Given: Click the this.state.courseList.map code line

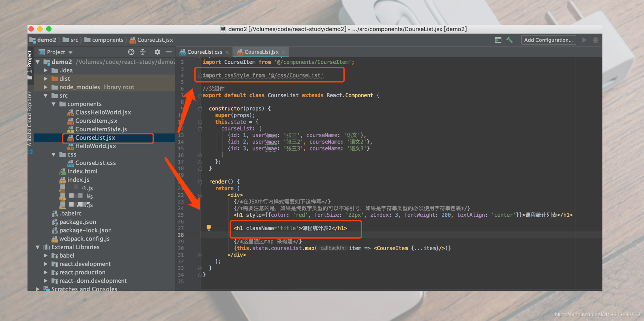Looking at the screenshot, I should (x=342, y=248).
